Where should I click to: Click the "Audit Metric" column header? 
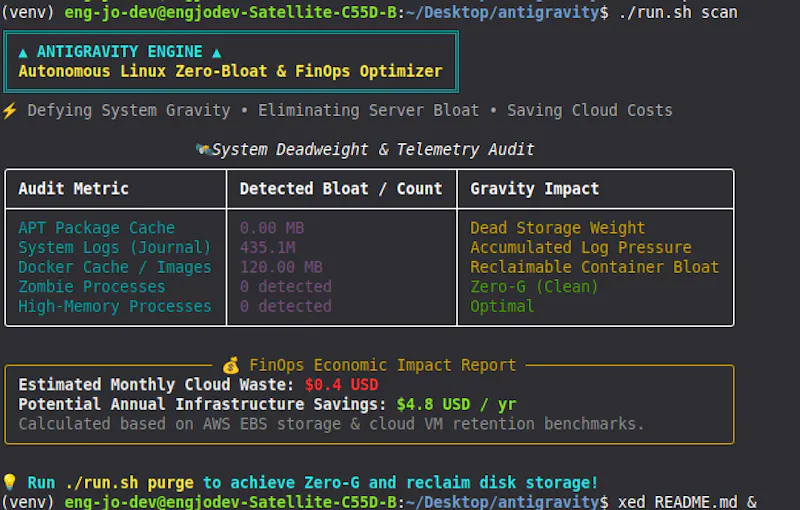(x=73, y=189)
